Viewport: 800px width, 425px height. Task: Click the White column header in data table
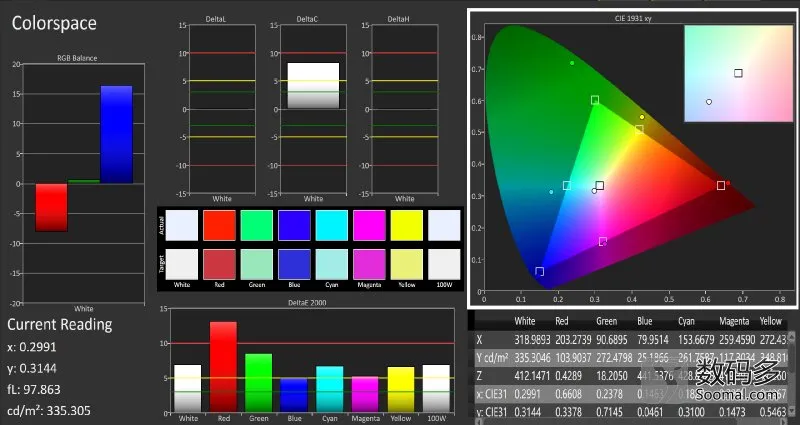coord(524,321)
